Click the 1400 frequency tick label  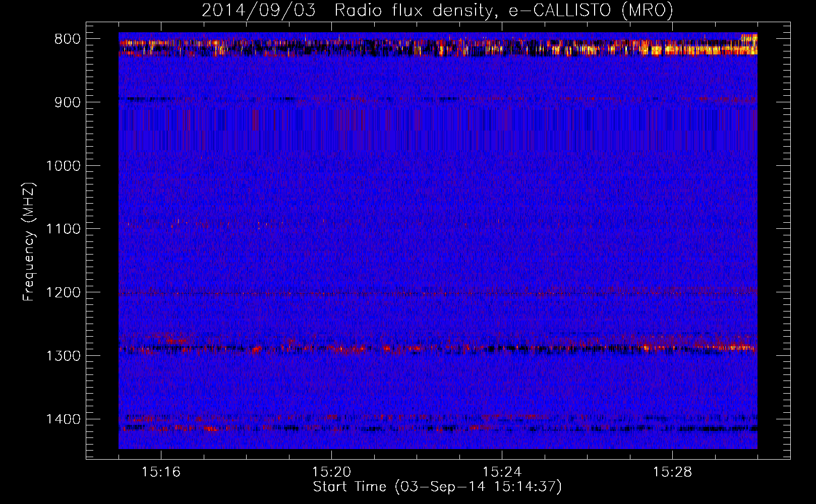63,419
